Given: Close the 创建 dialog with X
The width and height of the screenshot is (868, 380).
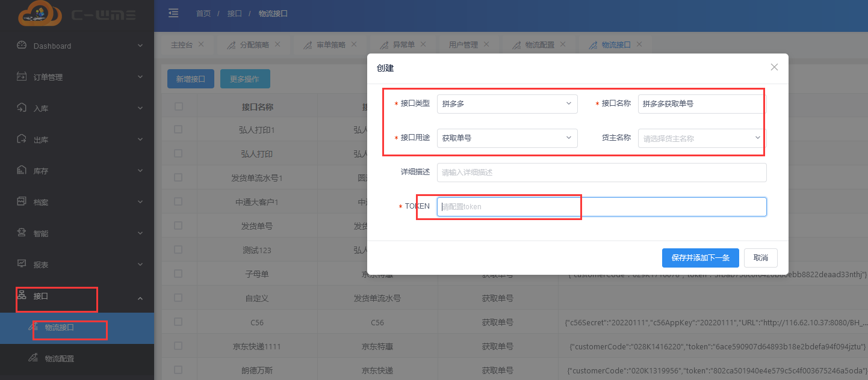Looking at the screenshot, I should tap(775, 67).
